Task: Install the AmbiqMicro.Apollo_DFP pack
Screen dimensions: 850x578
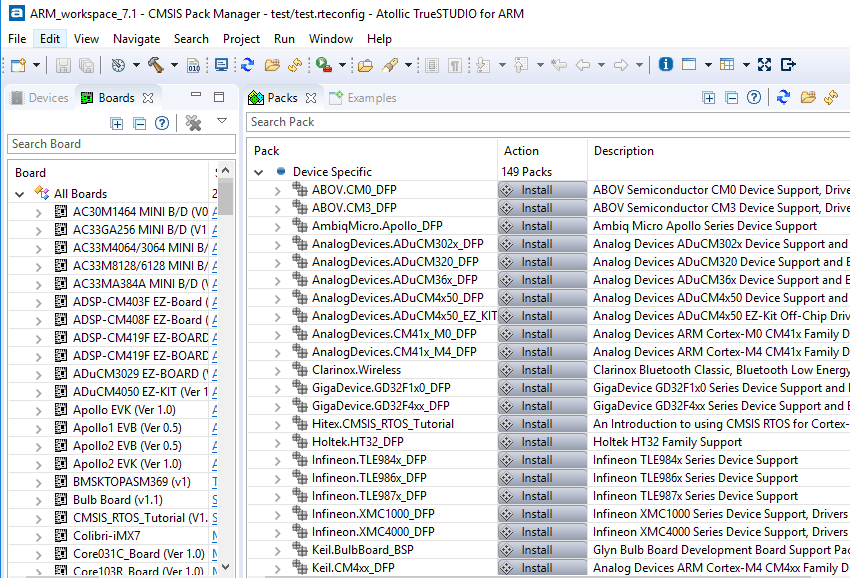Action: (542, 226)
